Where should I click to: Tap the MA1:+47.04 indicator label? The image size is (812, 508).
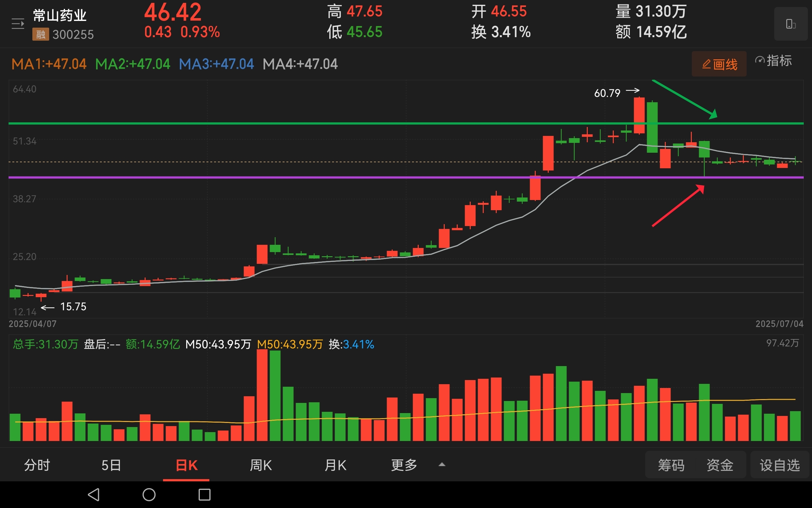49,64
